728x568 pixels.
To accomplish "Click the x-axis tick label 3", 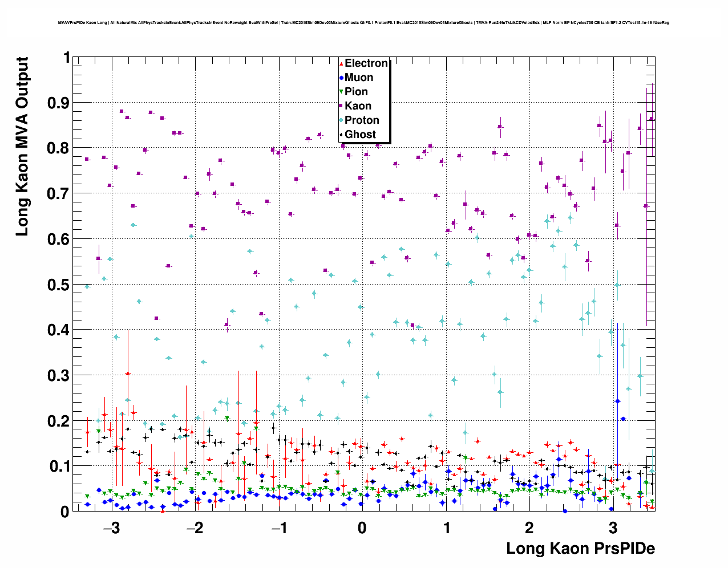I will (613, 528).
